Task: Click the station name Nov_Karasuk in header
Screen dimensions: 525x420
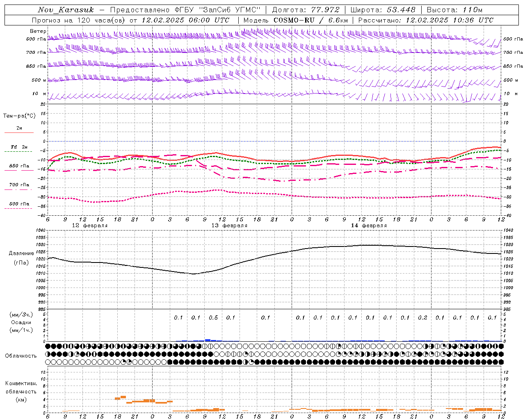Action: pyautogui.click(x=66, y=10)
